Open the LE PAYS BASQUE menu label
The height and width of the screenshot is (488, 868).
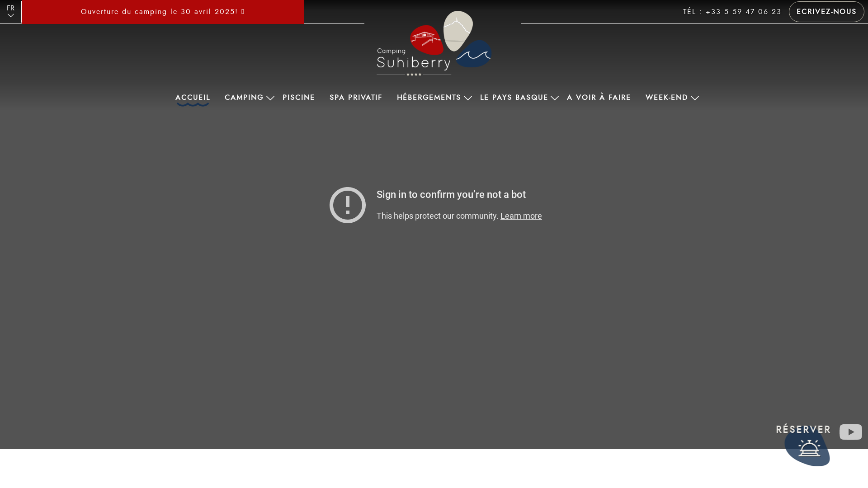click(x=514, y=98)
